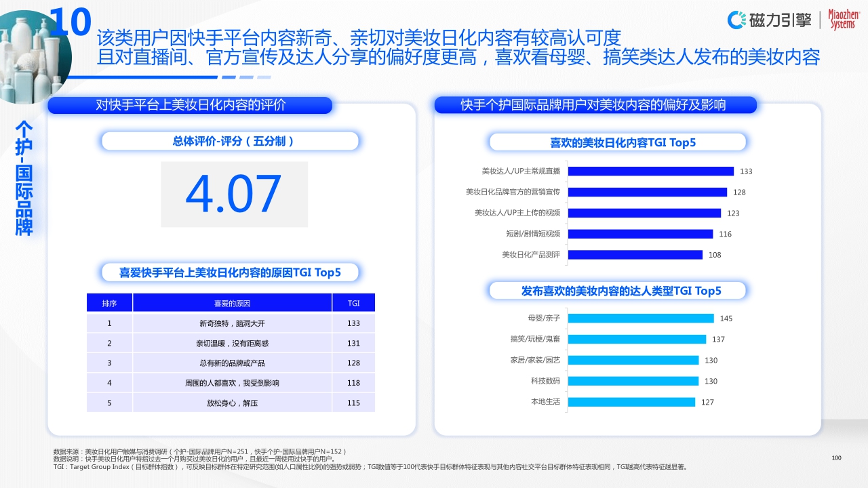Click the dark blue bar for 美妆达人/UP主常规直播
868x488 pixels.
[x=651, y=171]
